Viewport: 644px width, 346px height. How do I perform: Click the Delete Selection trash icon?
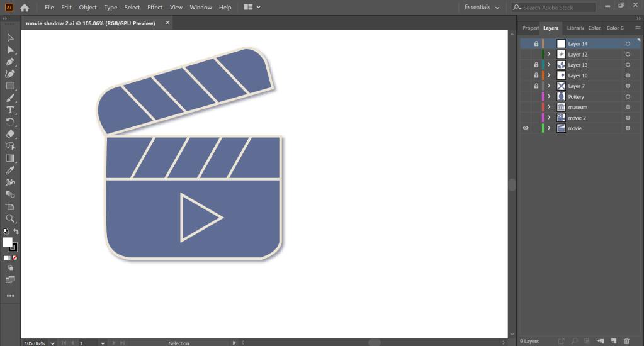[626, 341]
